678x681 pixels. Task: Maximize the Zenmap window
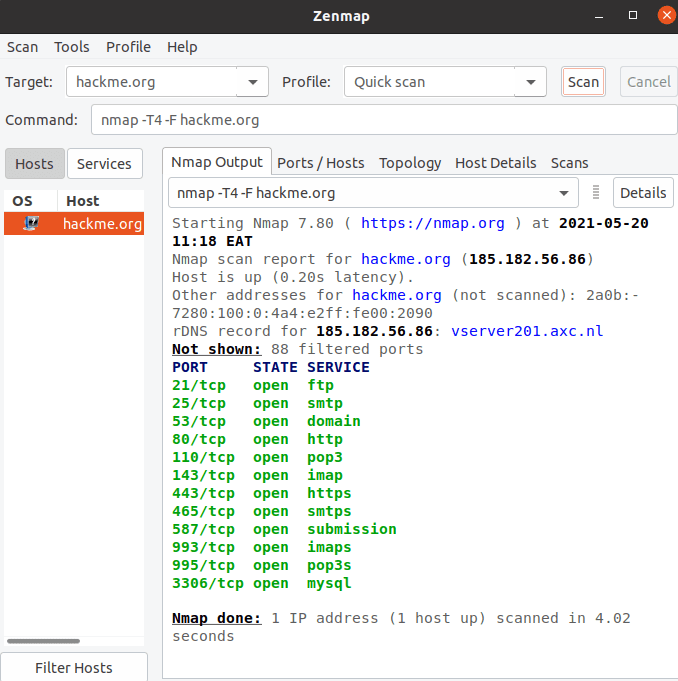coord(633,15)
